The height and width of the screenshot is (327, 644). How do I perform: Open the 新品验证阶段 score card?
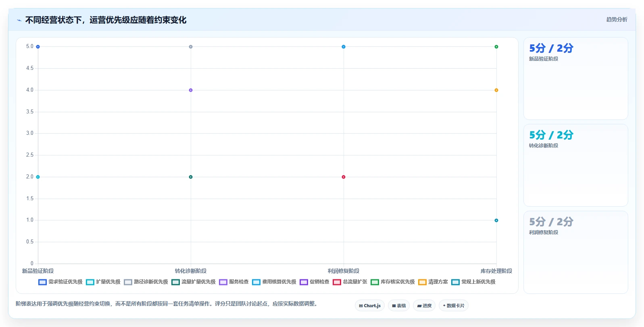576,79
